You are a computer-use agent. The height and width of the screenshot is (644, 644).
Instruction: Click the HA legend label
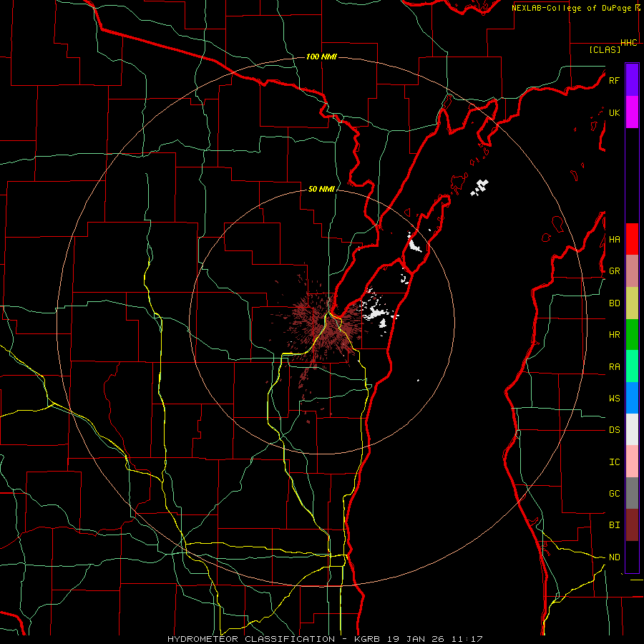click(x=614, y=239)
